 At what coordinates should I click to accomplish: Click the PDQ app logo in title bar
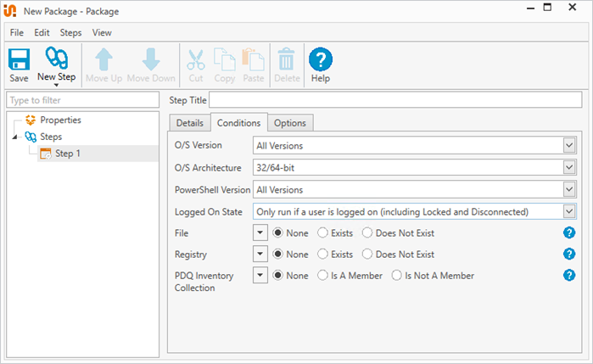point(10,10)
